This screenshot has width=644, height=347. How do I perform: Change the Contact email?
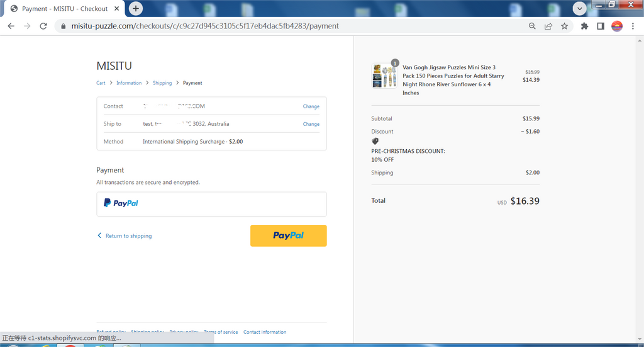[x=311, y=106]
